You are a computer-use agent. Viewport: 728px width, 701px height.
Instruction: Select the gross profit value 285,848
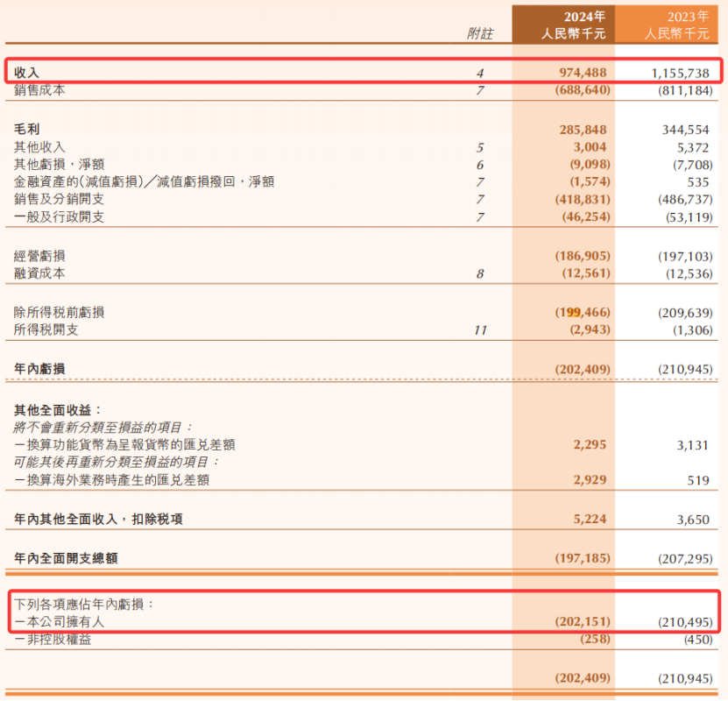(583, 130)
